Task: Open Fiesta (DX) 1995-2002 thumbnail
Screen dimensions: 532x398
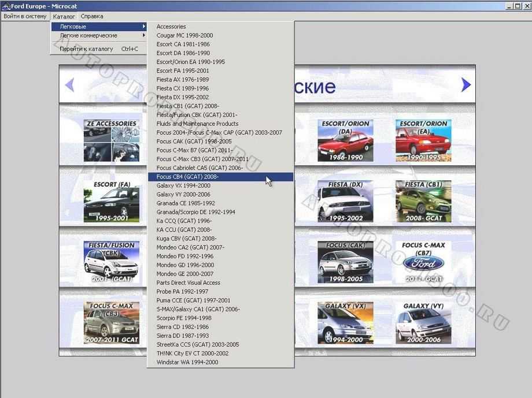Action: point(345,202)
